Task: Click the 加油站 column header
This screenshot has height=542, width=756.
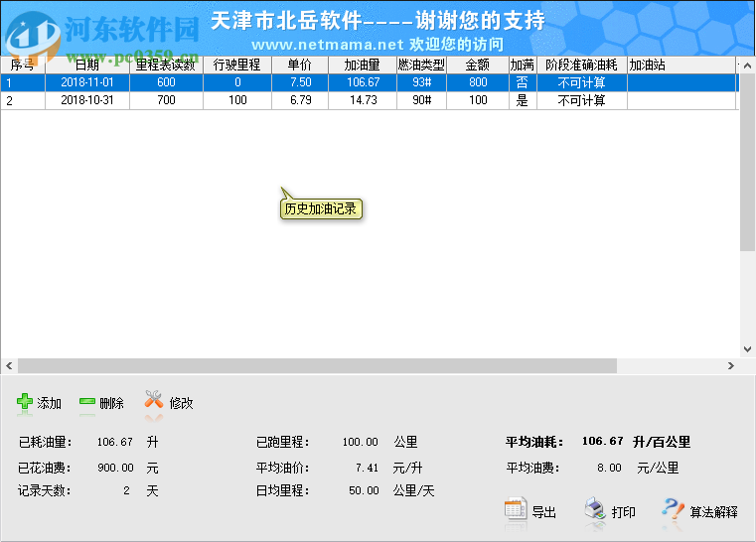Action: (681, 66)
